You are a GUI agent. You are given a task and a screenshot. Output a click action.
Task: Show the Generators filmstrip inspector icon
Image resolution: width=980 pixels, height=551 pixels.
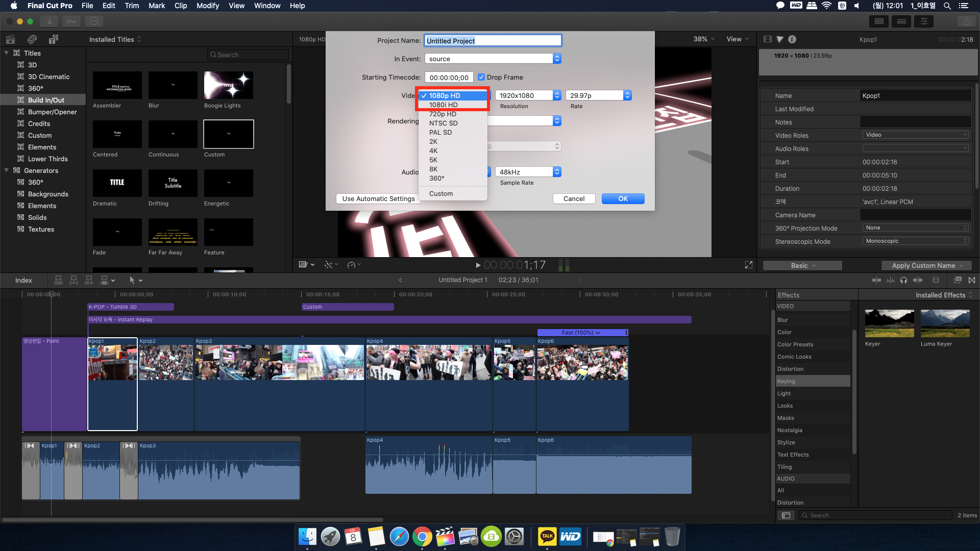767,39
